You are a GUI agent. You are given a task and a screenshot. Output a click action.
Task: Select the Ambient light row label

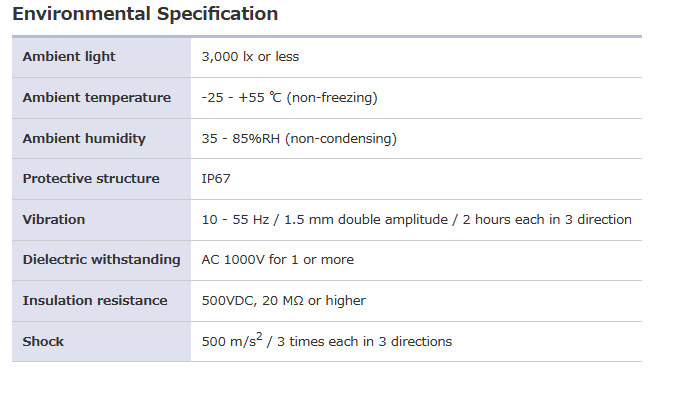[x=69, y=57]
